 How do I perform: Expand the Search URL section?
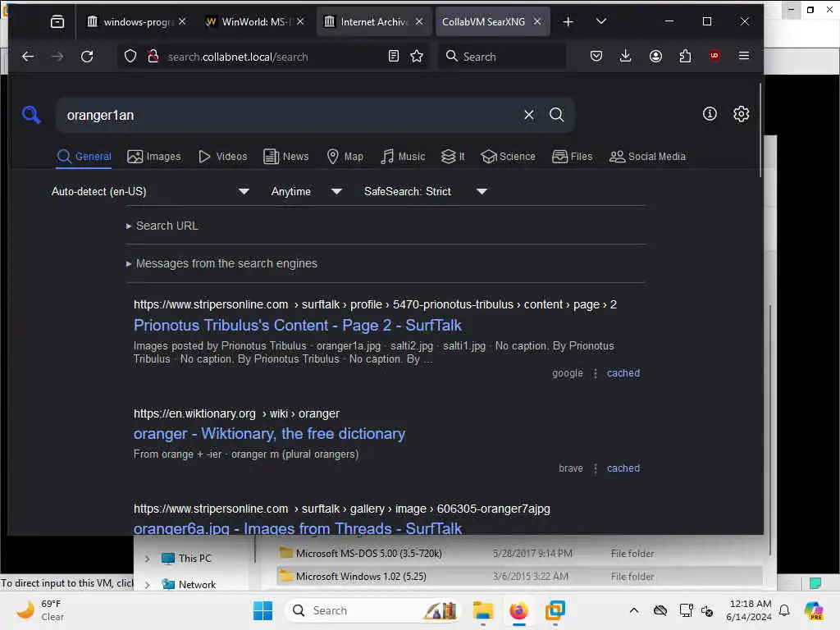(162, 226)
